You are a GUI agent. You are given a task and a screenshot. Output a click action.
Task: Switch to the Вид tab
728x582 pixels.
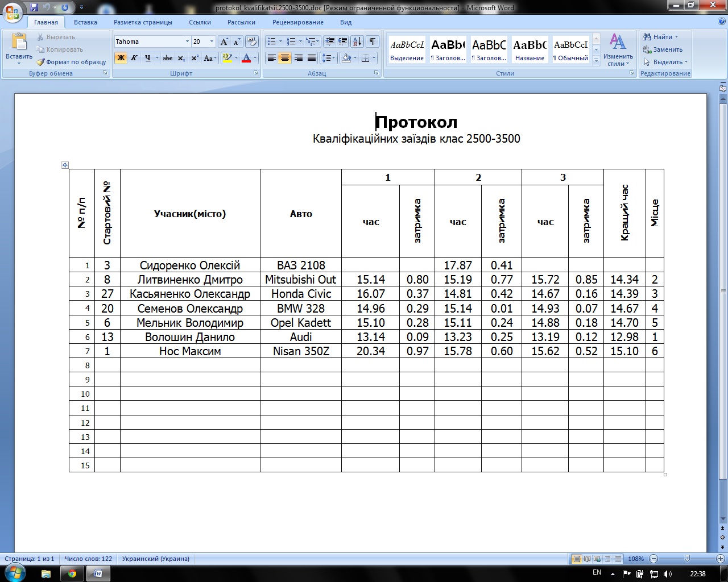click(x=346, y=22)
